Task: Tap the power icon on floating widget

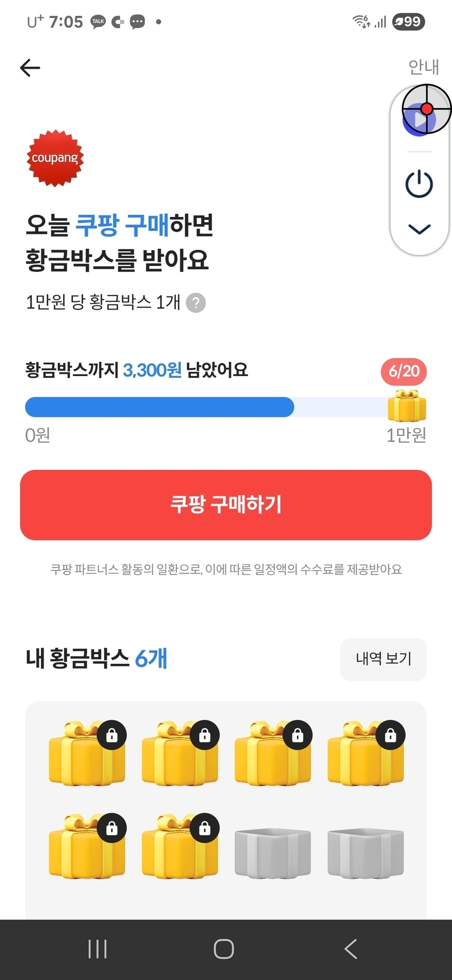Action: coord(419,184)
